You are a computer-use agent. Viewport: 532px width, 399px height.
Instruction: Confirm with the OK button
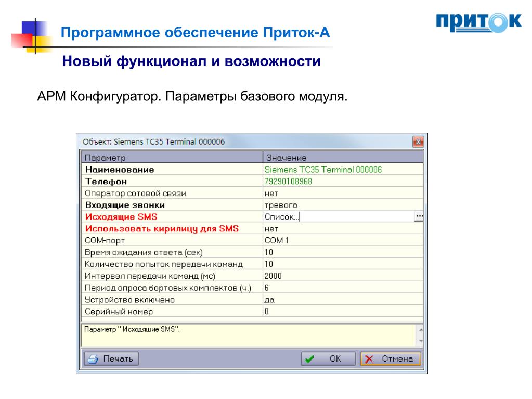tap(328, 358)
